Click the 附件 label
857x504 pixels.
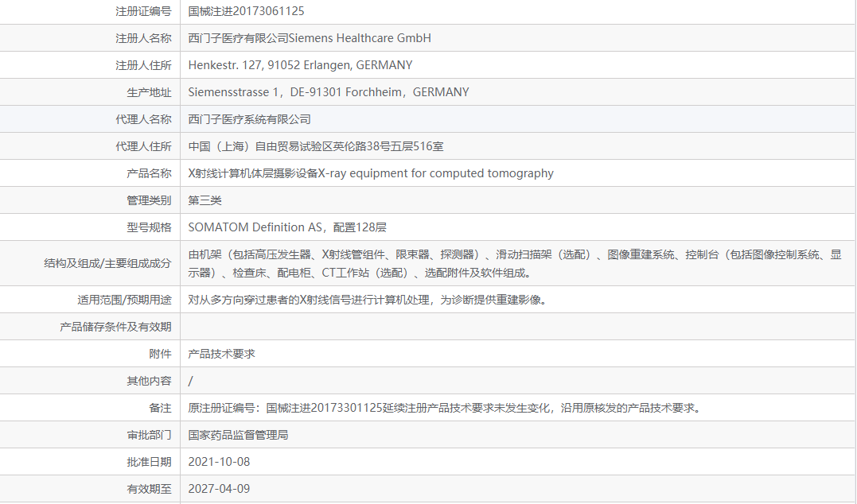pos(160,354)
